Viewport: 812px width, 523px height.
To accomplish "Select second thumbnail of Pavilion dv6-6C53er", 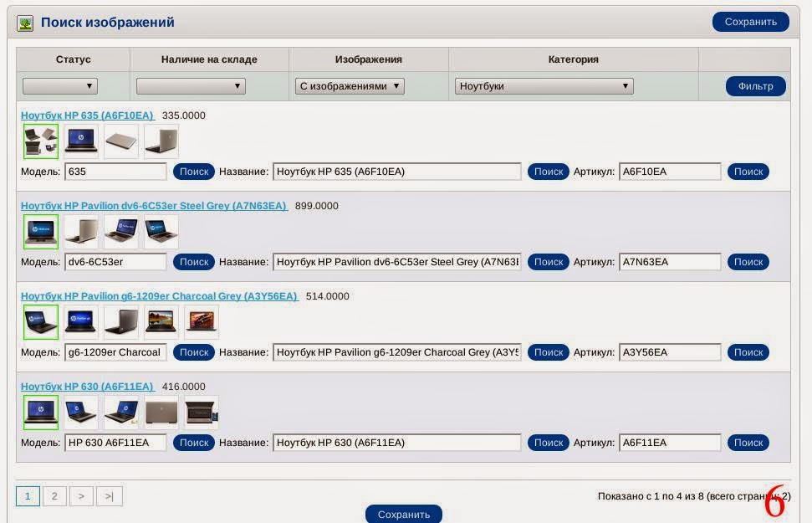I will (x=81, y=232).
